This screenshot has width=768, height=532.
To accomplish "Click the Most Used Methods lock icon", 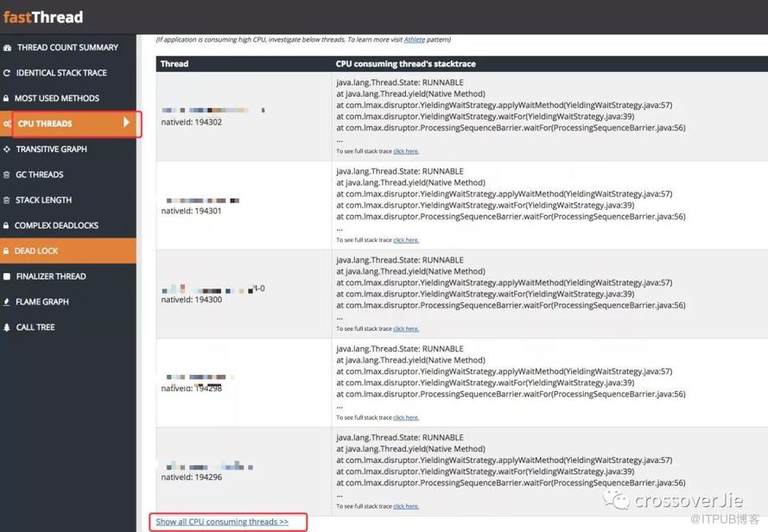I will (x=6, y=98).
